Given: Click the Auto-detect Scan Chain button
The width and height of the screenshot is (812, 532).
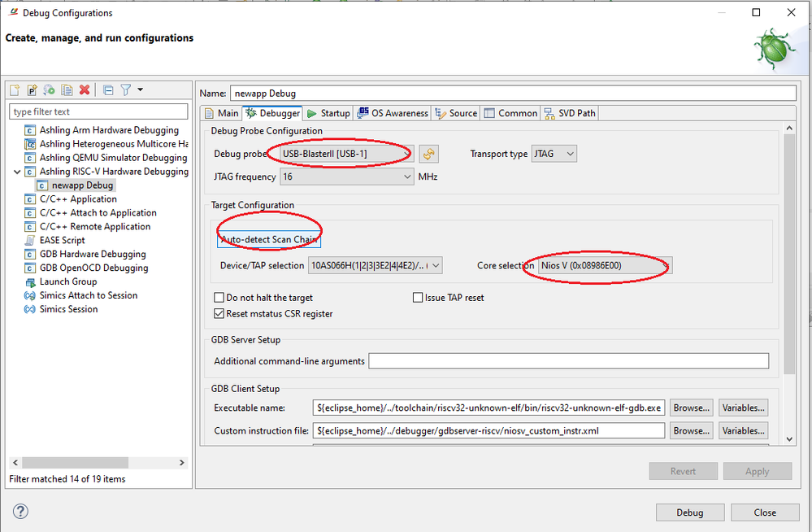Looking at the screenshot, I should click(269, 239).
